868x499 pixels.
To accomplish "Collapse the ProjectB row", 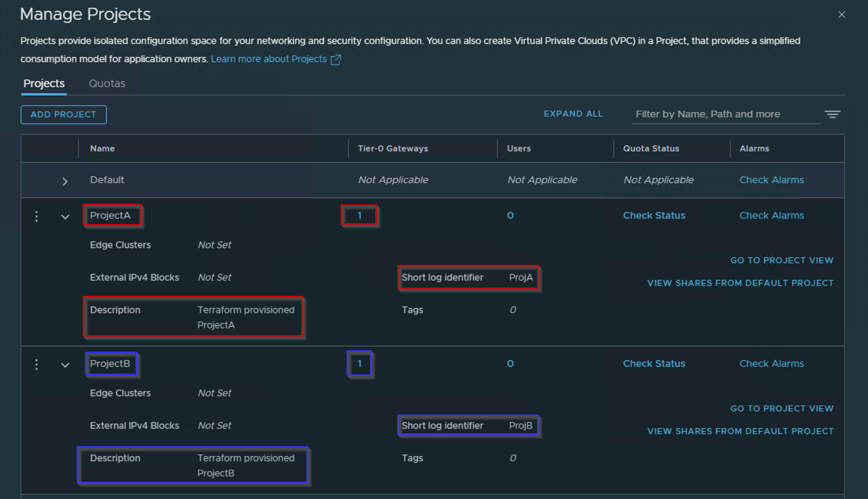I will pos(65,365).
